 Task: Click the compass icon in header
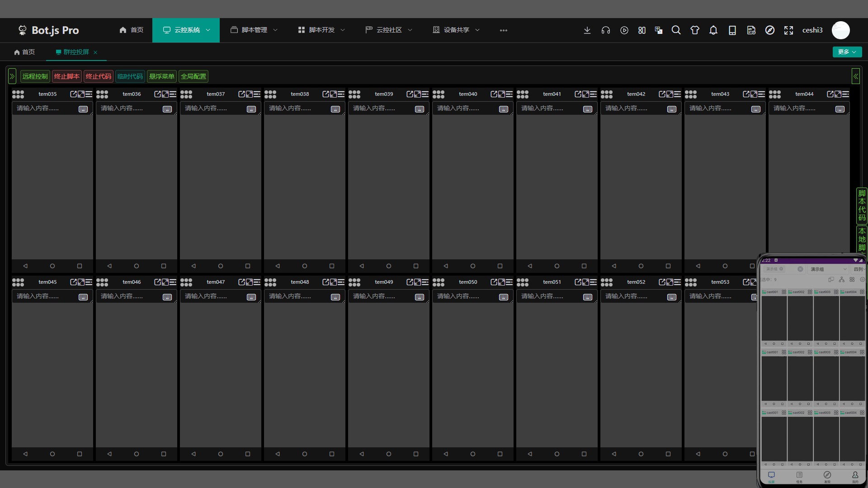[x=770, y=30]
